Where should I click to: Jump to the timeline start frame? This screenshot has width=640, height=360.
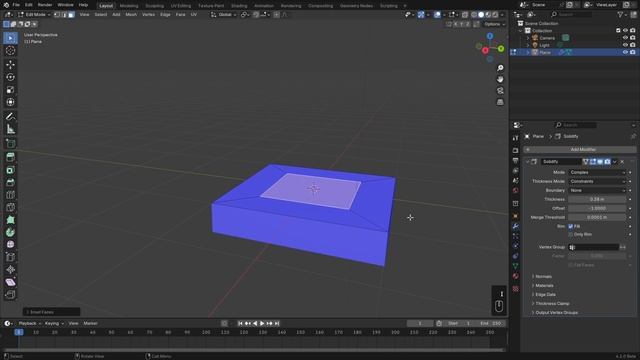[240, 323]
